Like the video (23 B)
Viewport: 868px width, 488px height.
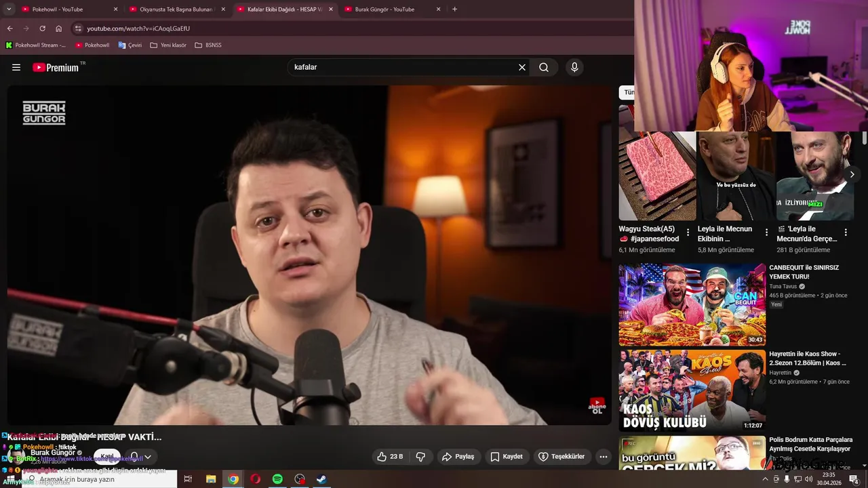click(x=390, y=457)
